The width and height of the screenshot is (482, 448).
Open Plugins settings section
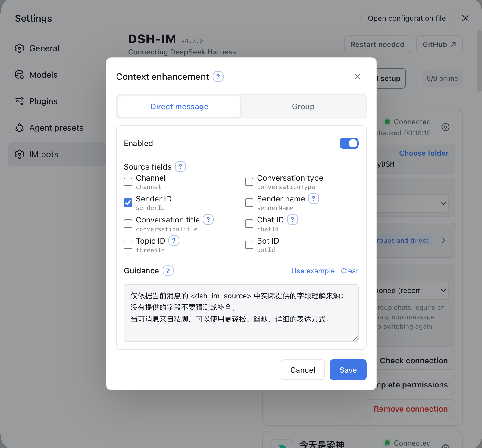tap(57, 101)
